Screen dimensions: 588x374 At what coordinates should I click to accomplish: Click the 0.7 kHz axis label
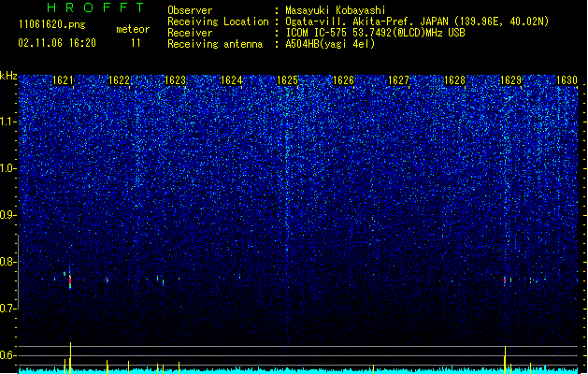tap(8, 309)
